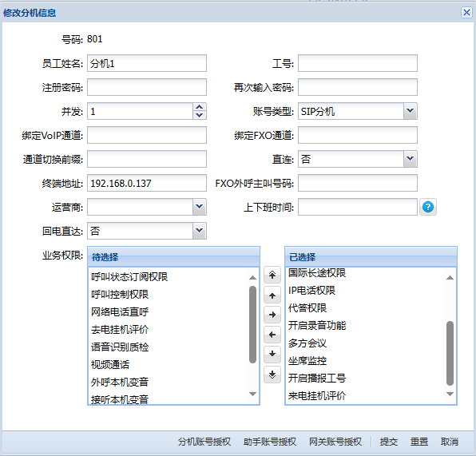The image size is (476, 456).
Task: Click the 网关账号授权 button
Action: (x=335, y=442)
